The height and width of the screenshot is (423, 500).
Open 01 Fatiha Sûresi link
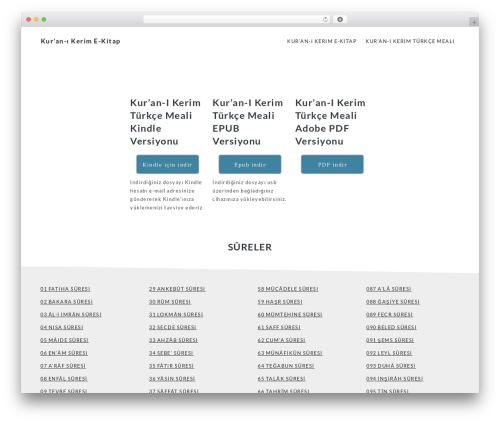[x=65, y=289]
